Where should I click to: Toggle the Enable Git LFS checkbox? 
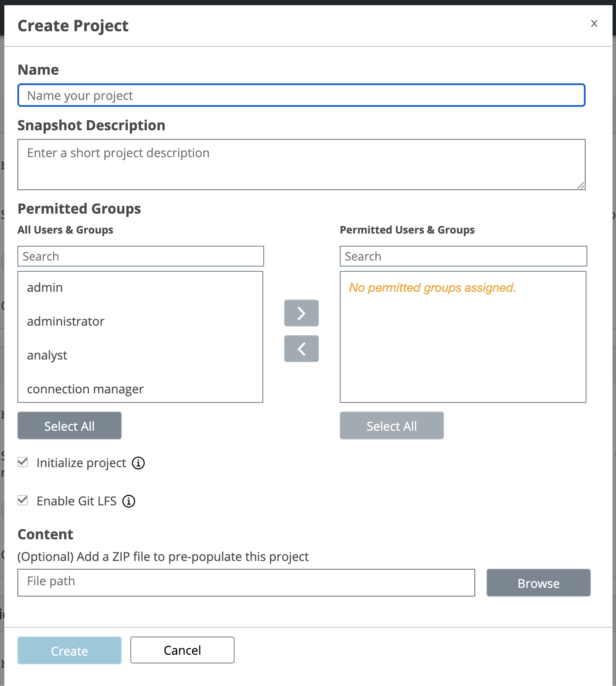pyautogui.click(x=23, y=500)
